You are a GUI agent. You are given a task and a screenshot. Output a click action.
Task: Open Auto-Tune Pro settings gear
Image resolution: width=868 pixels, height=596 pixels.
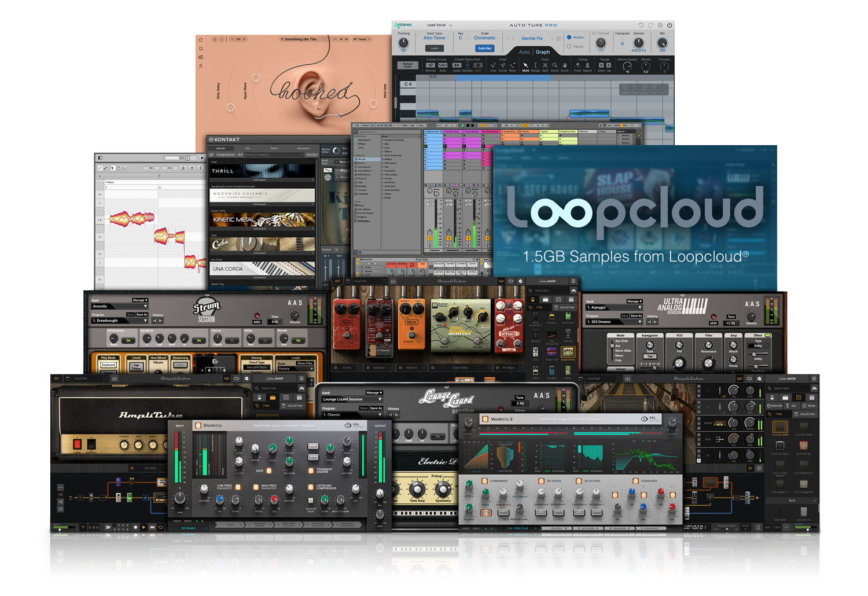660,25
